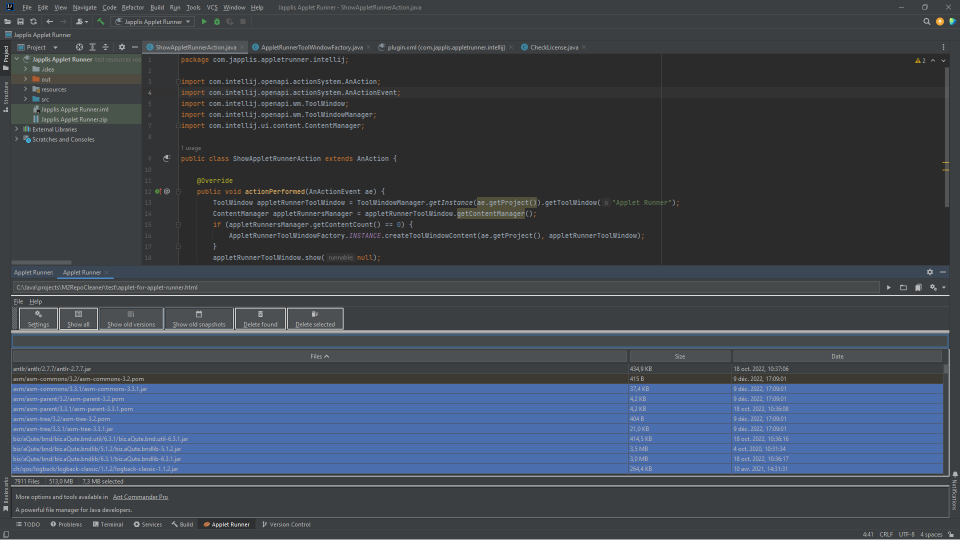Click Collapse All icon in Project panel

pos(105,47)
